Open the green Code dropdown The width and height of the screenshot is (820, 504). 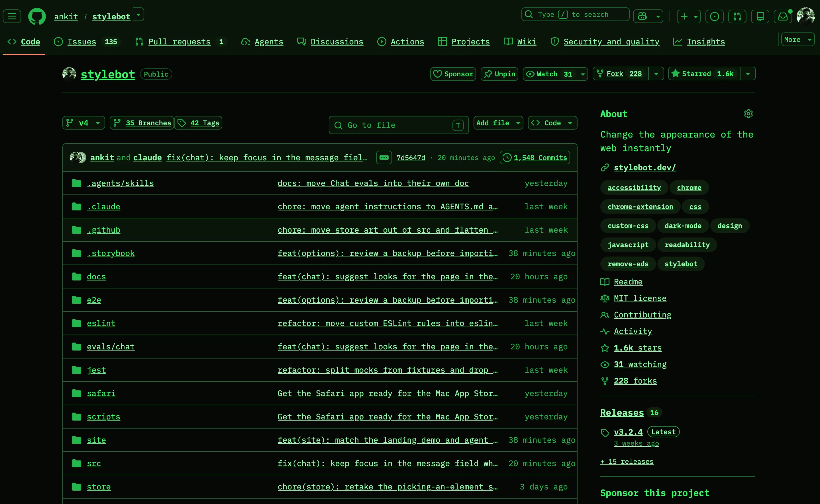(552, 123)
